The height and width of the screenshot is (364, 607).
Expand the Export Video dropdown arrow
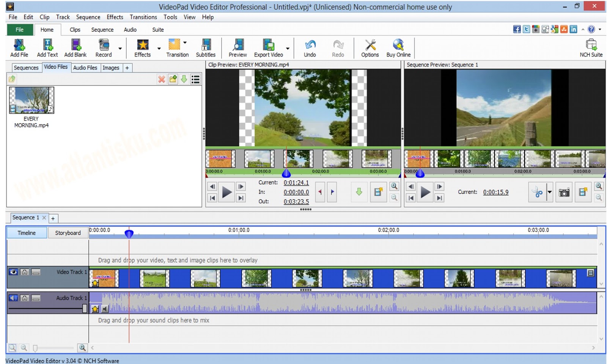(x=288, y=48)
